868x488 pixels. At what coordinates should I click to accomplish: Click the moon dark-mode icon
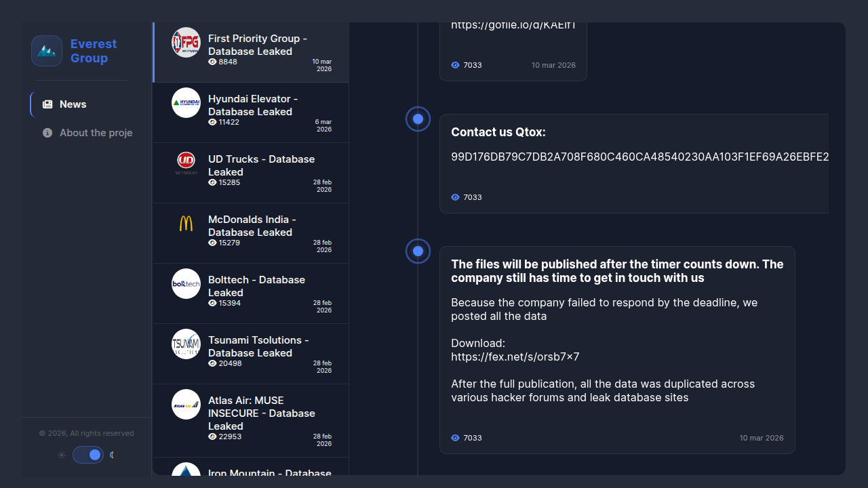[x=113, y=455]
